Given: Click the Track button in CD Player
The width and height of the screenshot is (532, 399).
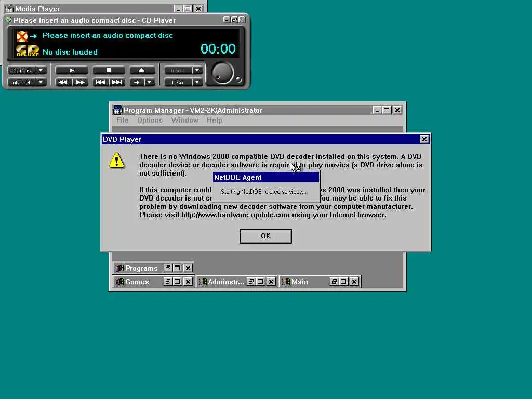Looking at the screenshot, I should click(178, 70).
